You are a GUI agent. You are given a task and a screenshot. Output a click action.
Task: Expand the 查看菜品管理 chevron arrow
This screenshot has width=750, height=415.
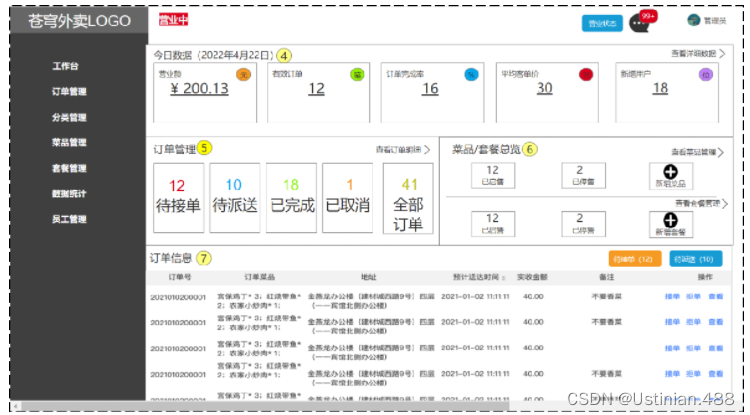click(x=721, y=153)
